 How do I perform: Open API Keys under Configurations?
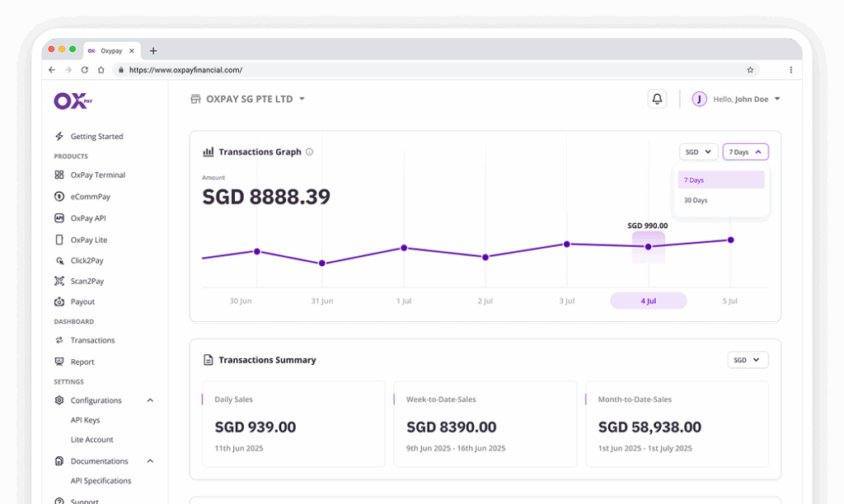(84, 420)
